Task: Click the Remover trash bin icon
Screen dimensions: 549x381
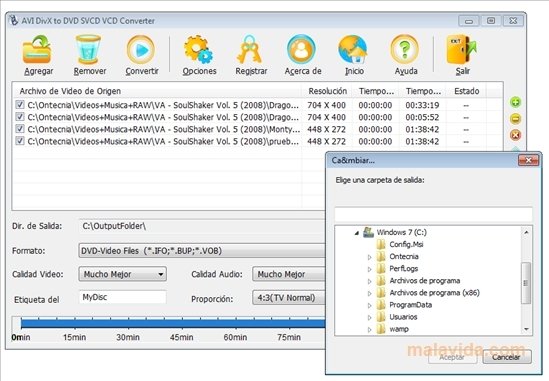Action: tap(88, 50)
